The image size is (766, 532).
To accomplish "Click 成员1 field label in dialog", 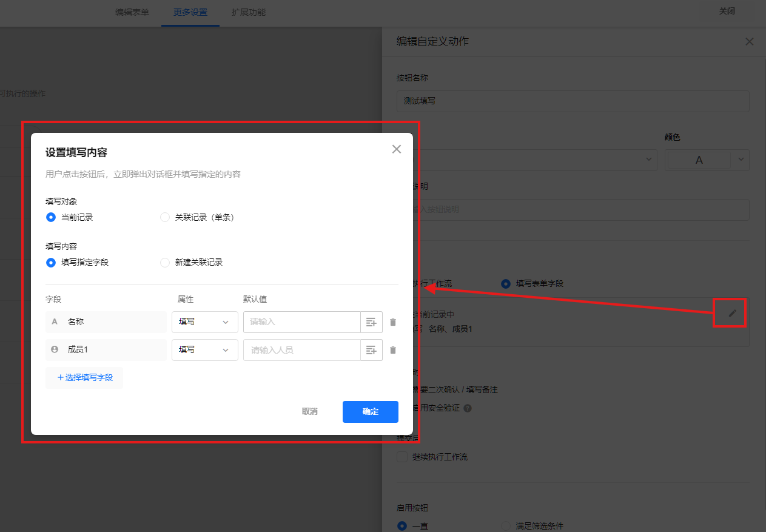I will [x=106, y=350].
